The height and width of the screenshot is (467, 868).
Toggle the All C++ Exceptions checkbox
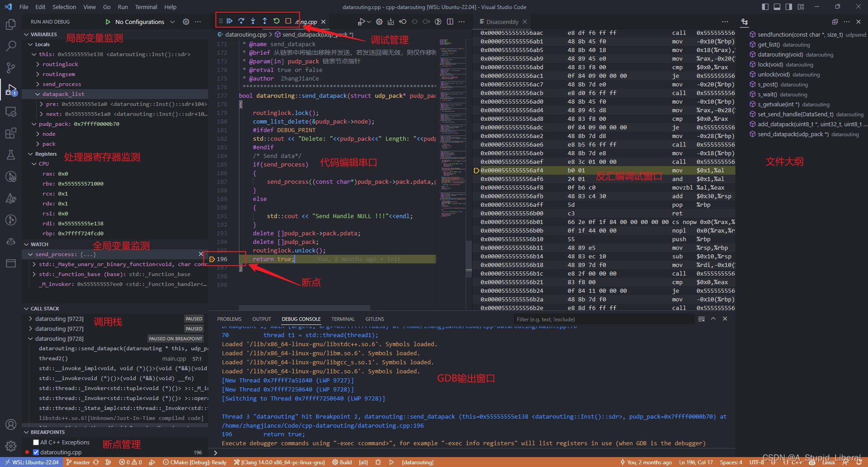pos(36,443)
